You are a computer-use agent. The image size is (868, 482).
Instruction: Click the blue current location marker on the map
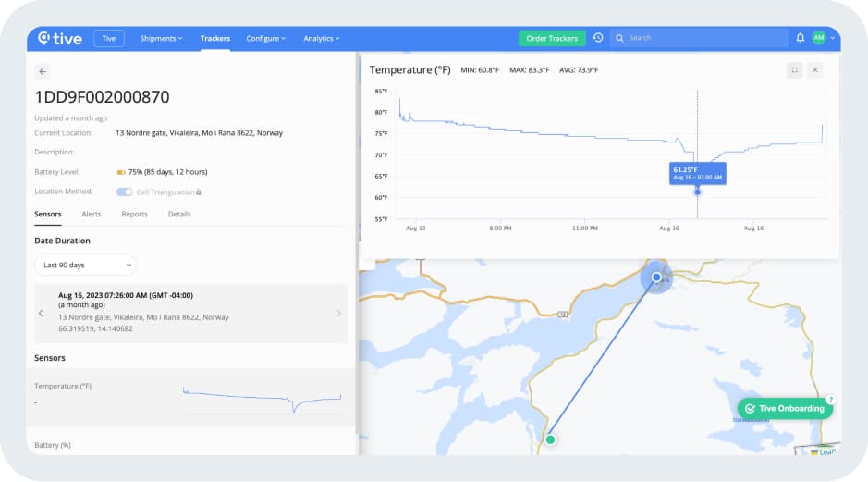pos(656,277)
